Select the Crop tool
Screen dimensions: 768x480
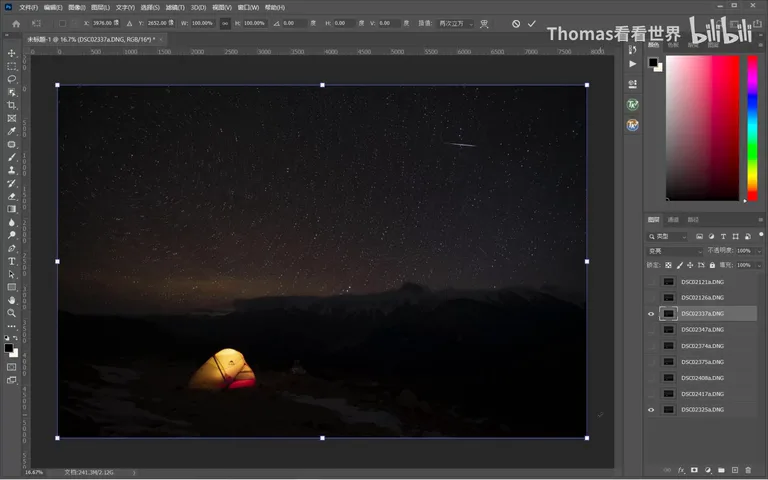12,105
